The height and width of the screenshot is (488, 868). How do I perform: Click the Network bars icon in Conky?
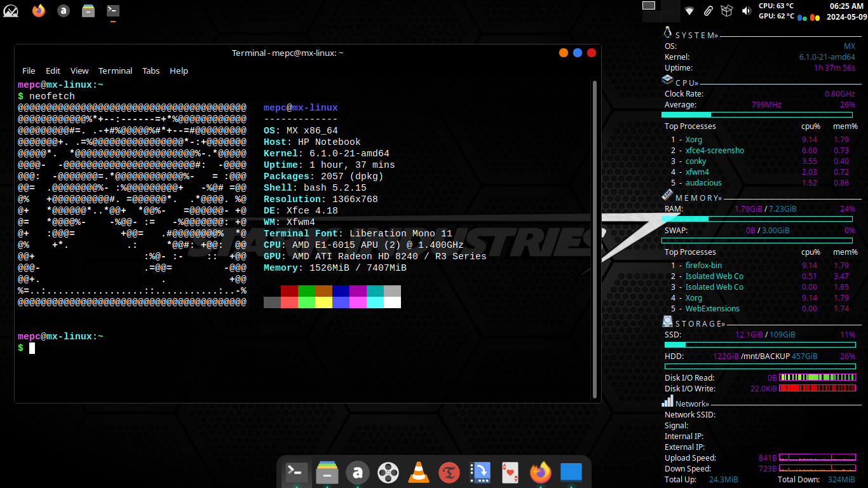tap(667, 401)
